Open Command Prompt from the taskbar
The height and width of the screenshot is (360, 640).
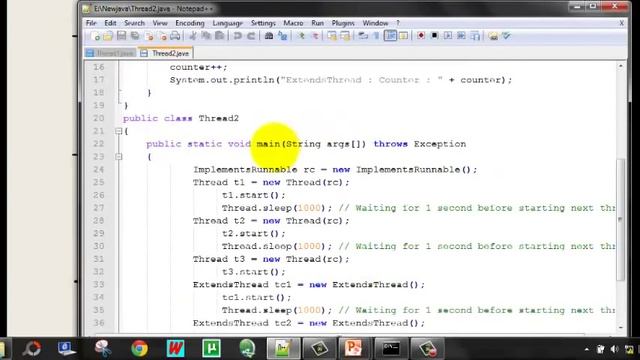[391, 349]
